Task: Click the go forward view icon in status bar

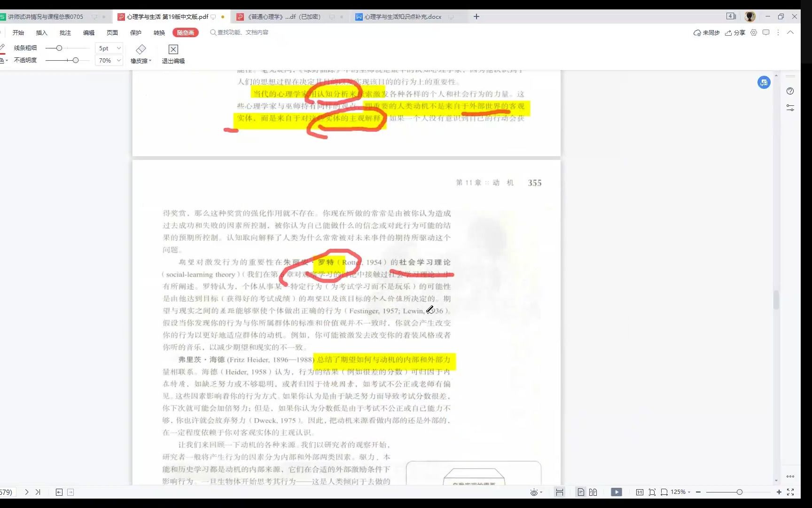Action: pos(70,492)
